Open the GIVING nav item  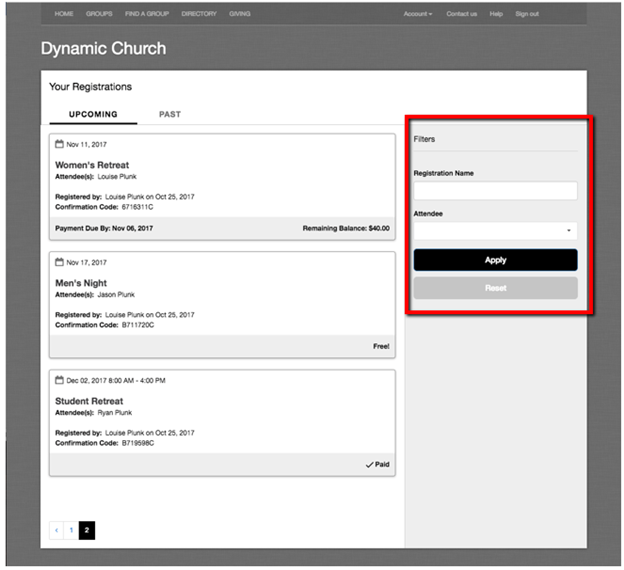240,14
